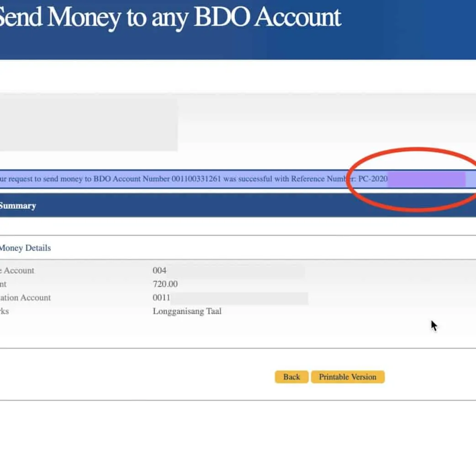The image size is (476, 476).
Task: Click the Money Details section heading
Action: coord(25,248)
